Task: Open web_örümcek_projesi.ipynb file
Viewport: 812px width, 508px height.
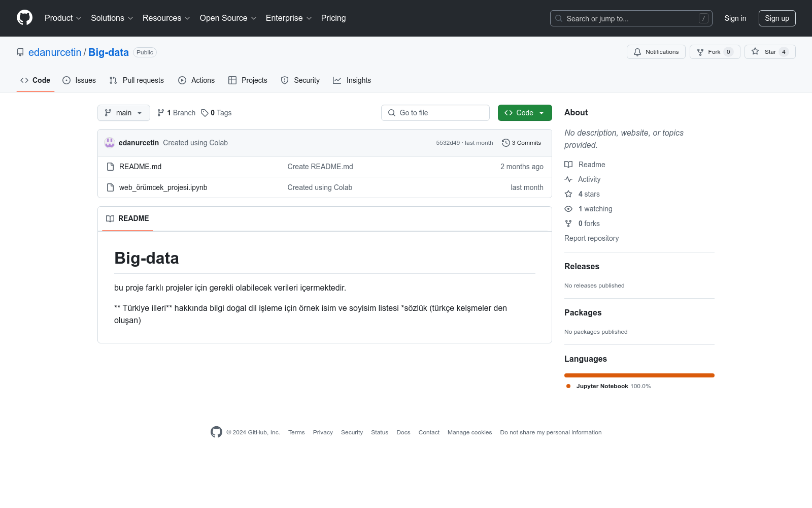Action: [163, 187]
